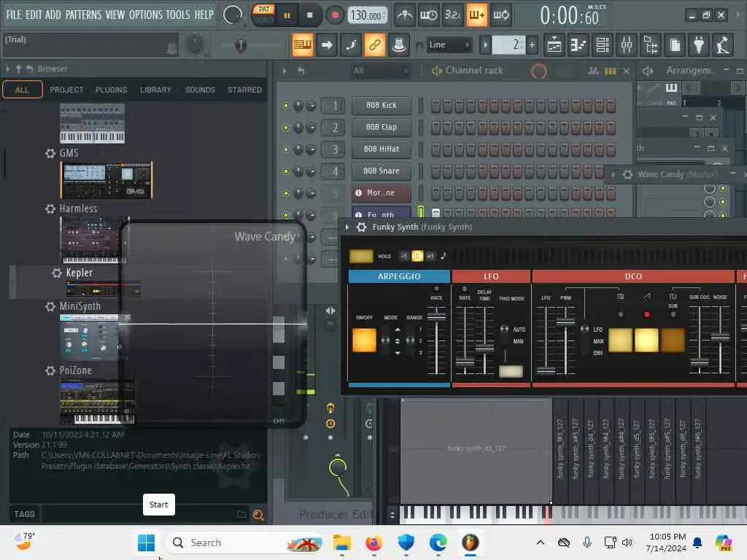Click the 808 Kick channel button
This screenshot has height=560, width=747.
pyautogui.click(x=381, y=105)
